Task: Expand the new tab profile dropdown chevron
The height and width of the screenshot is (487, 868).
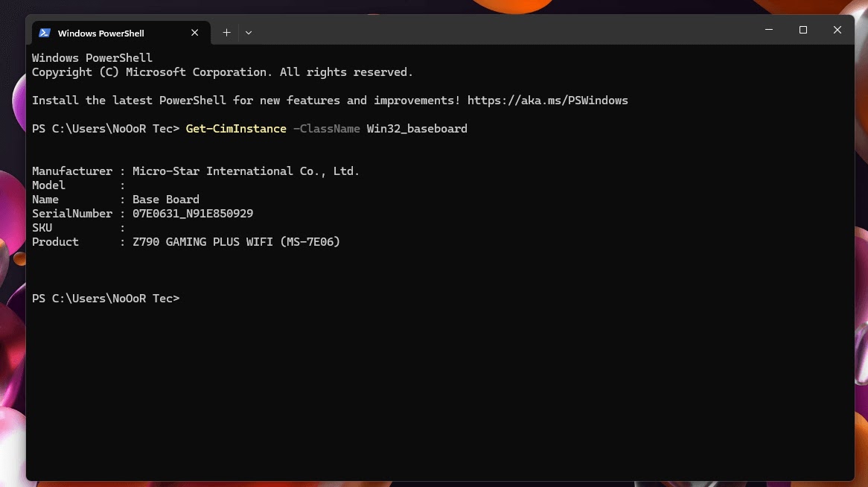Action: (x=249, y=33)
